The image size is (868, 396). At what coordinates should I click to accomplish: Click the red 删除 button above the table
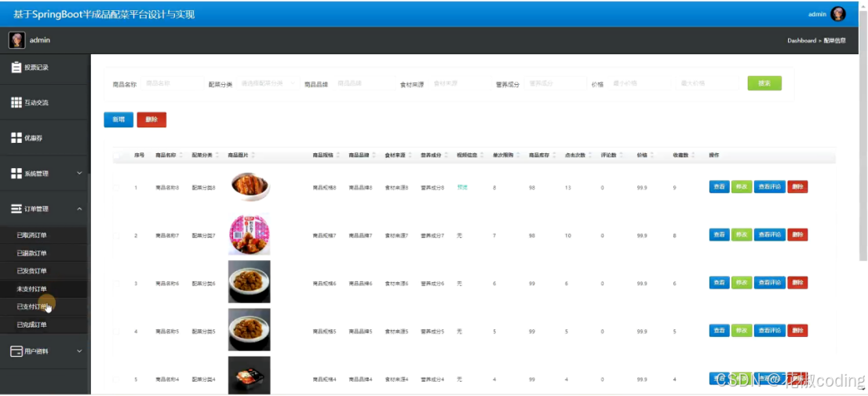[x=151, y=119]
